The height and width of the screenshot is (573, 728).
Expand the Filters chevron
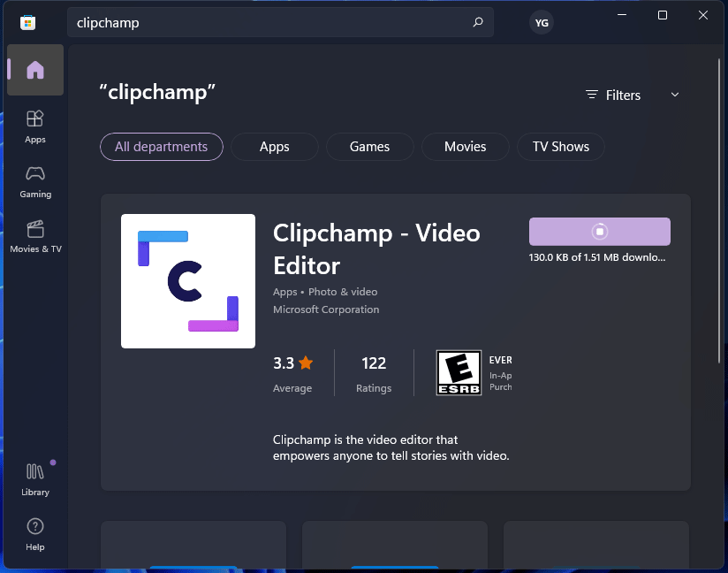pyautogui.click(x=674, y=95)
